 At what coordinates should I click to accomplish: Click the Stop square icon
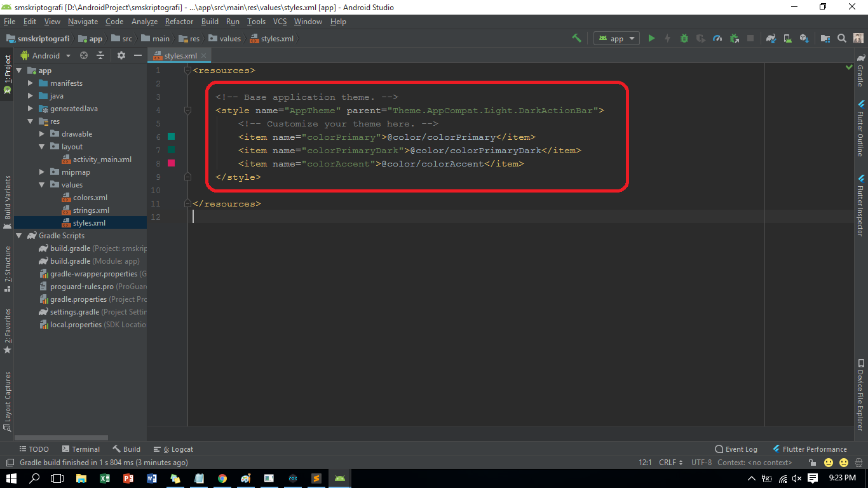click(750, 38)
